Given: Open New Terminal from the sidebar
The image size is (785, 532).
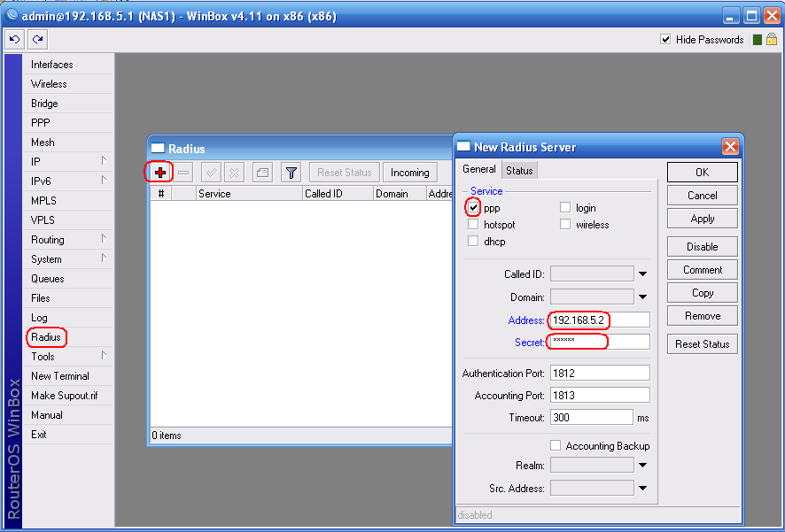Looking at the screenshot, I should coord(68,376).
